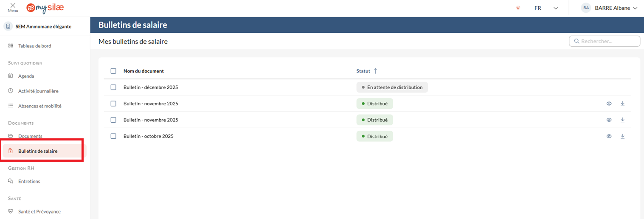This screenshot has width=644, height=219.
Task: Preview the octobre 2025 bulletin with eye icon
Action: 609,136
